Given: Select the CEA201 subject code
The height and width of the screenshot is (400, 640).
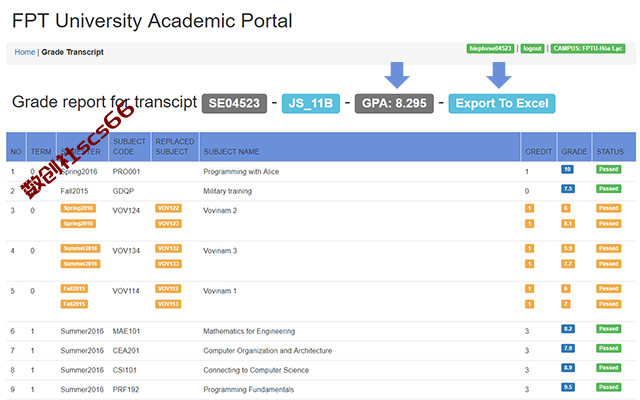Looking at the screenshot, I should (126, 351).
